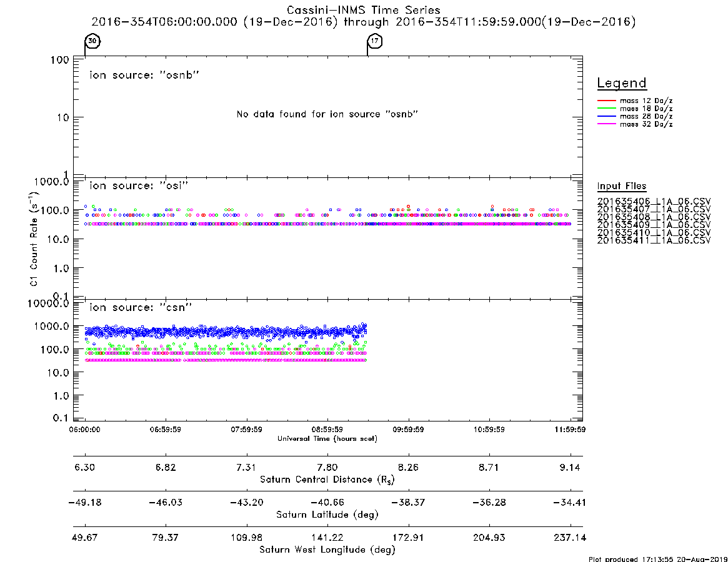The image size is (728, 562).
Task: Click the C1 Count Rate axis label
Action: [x=34, y=239]
